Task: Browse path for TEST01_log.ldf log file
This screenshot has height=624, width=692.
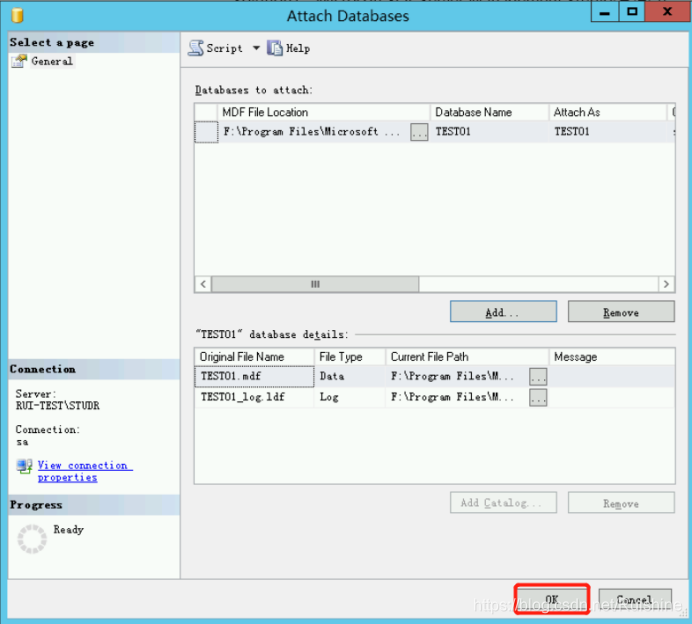Action: 538,397
